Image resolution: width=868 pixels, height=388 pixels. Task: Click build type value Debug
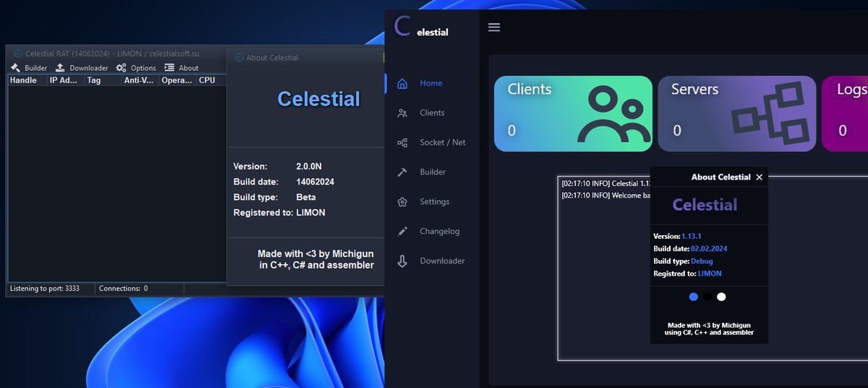tap(702, 261)
